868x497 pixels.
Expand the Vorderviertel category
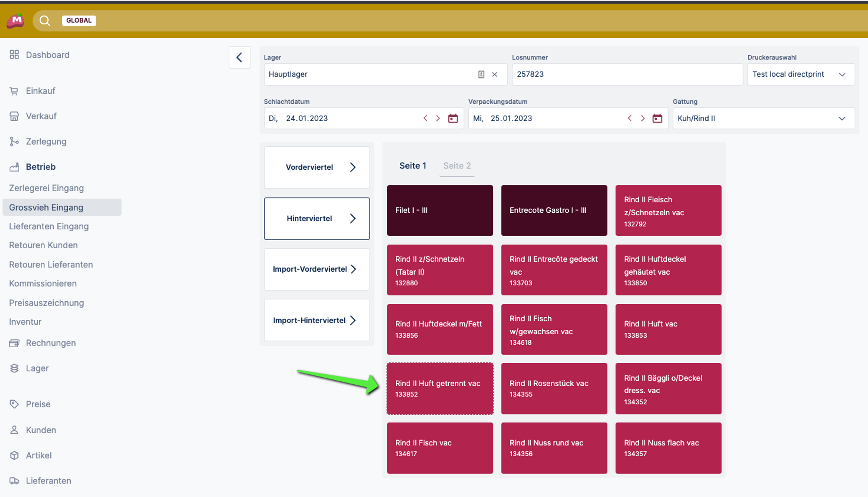click(x=317, y=167)
